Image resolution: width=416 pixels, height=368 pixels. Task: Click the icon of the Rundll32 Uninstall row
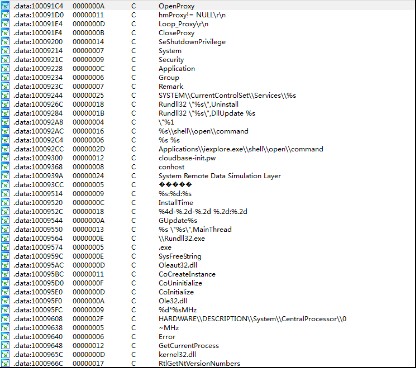5,104
